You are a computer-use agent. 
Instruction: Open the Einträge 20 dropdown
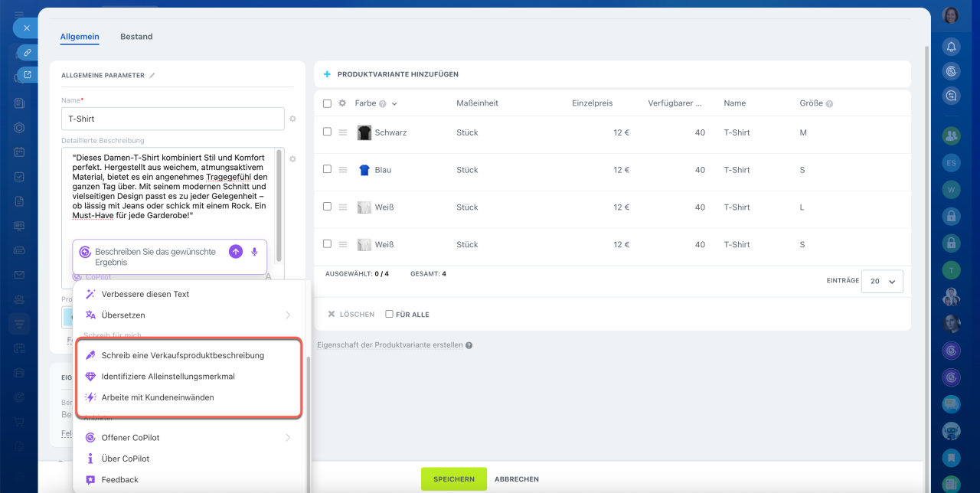coord(882,281)
